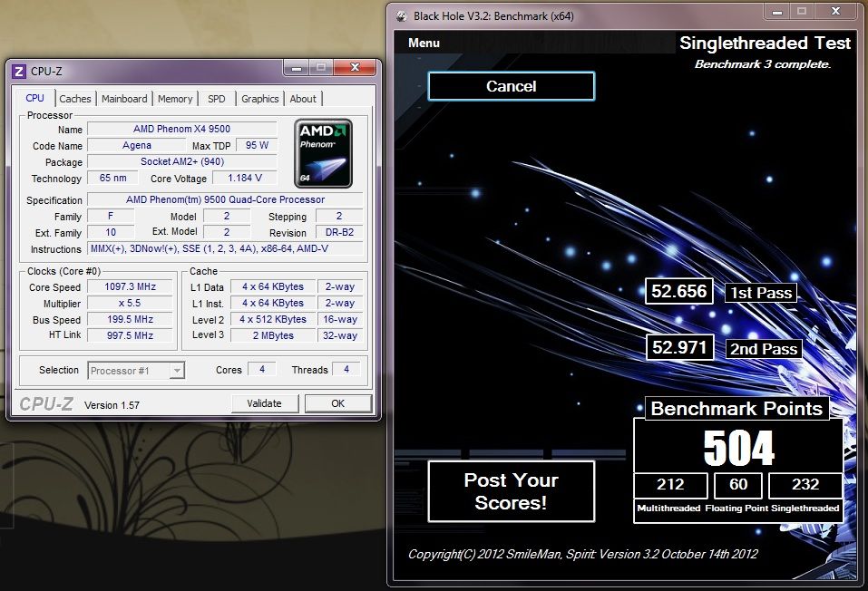Click the Validate button in CPU-Z
Viewport: 868px width, 591px height.
(x=265, y=403)
